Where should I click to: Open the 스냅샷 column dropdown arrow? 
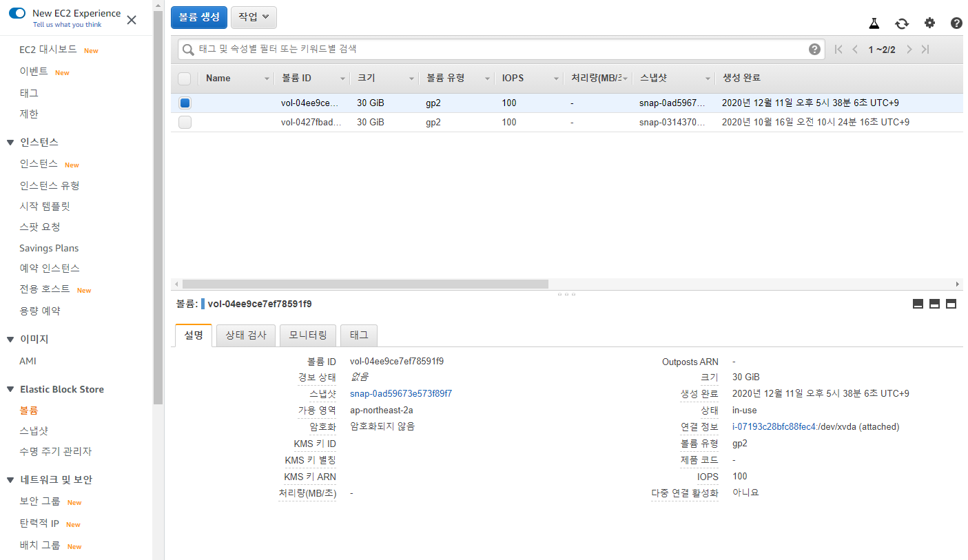[x=708, y=79]
